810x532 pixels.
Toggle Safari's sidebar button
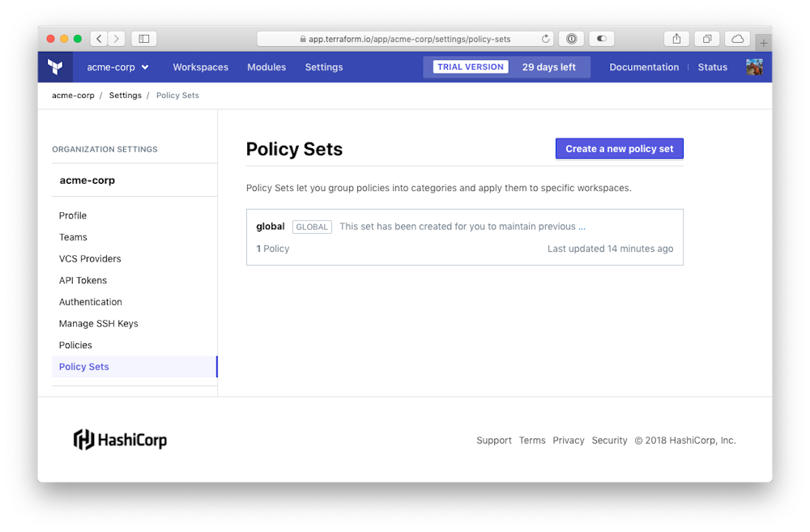click(144, 39)
